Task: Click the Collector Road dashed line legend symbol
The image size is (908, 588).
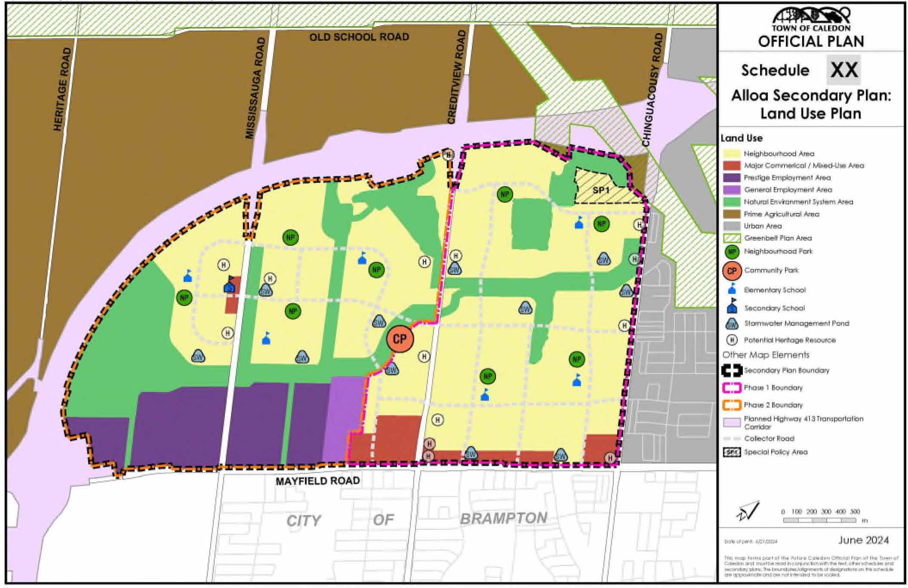Action: tap(731, 438)
